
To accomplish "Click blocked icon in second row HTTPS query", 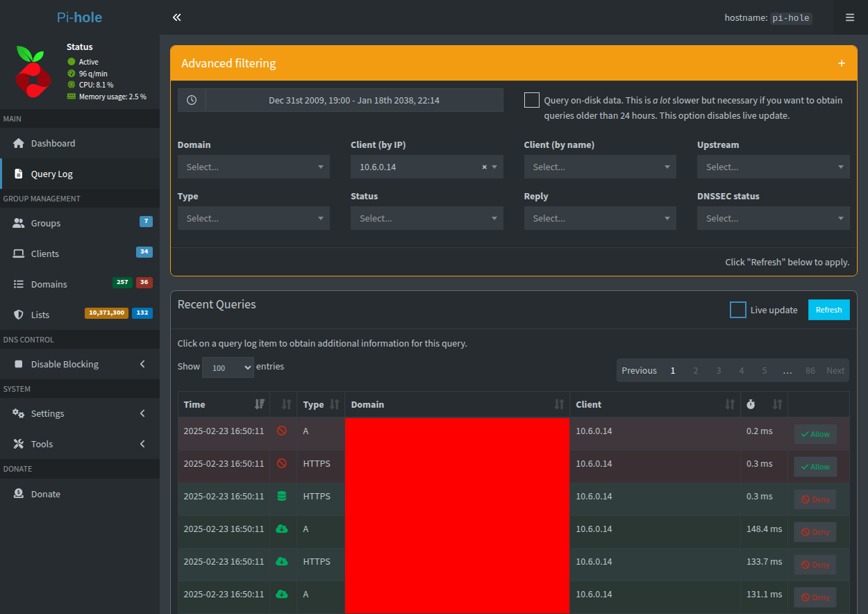I will click(x=281, y=463).
